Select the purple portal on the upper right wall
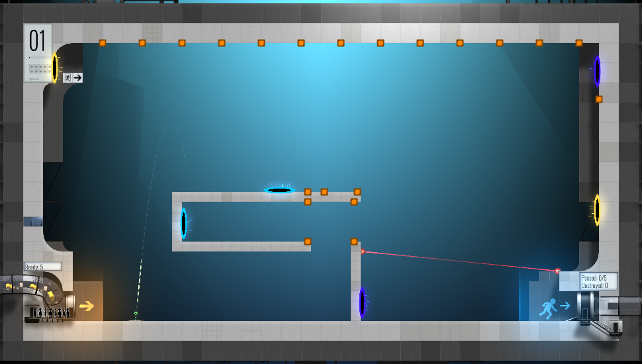Viewport: 642px width, 364px height. (598, 71)
